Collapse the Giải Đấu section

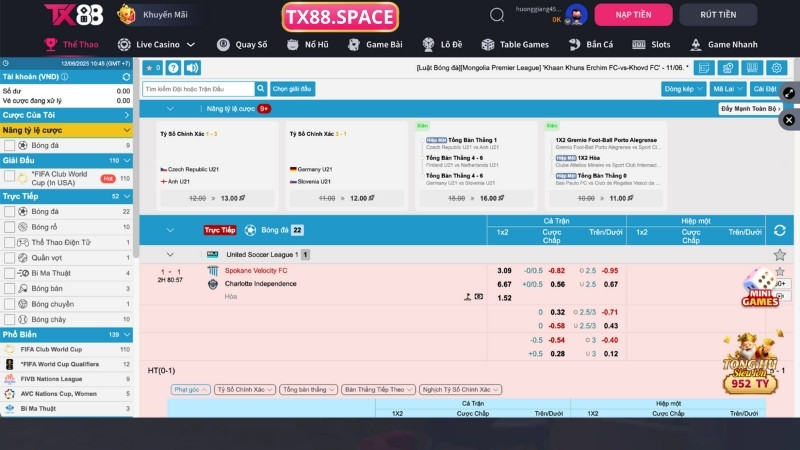pos(127,160)
